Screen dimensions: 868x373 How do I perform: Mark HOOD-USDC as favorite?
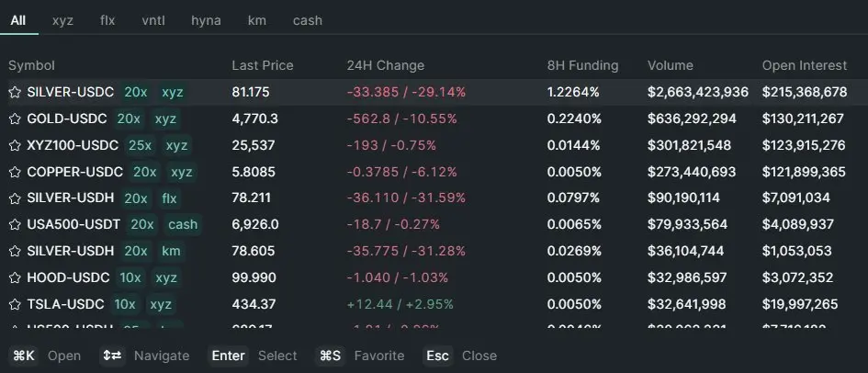pyautogui.click(x=15, y=277)
